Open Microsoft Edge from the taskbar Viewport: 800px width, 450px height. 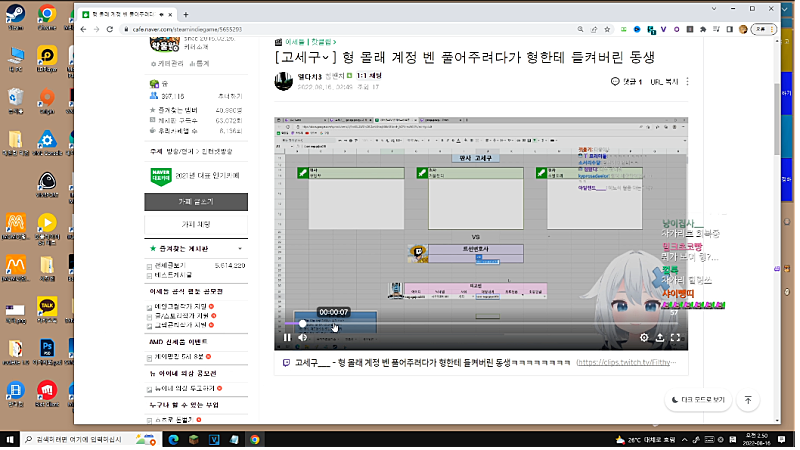[x=173, y=439]
